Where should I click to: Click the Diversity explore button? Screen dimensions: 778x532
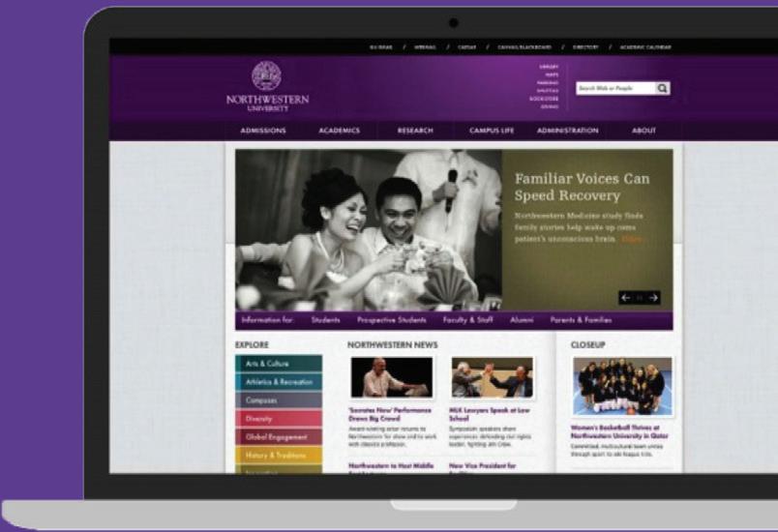pyautogui.click(x=279, y=419)
